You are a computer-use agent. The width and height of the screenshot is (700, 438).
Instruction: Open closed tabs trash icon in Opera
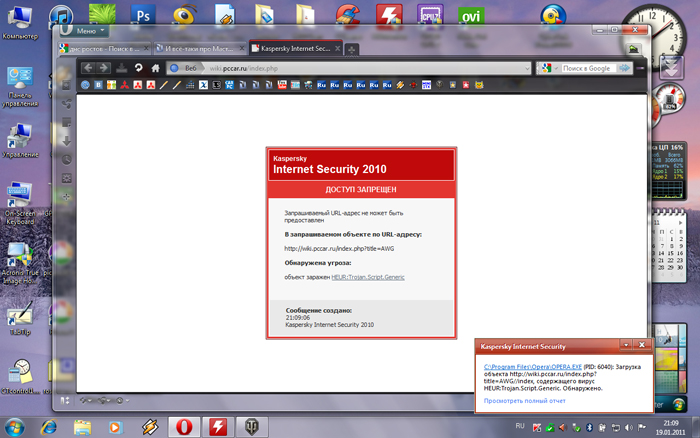tap(633, 49)
